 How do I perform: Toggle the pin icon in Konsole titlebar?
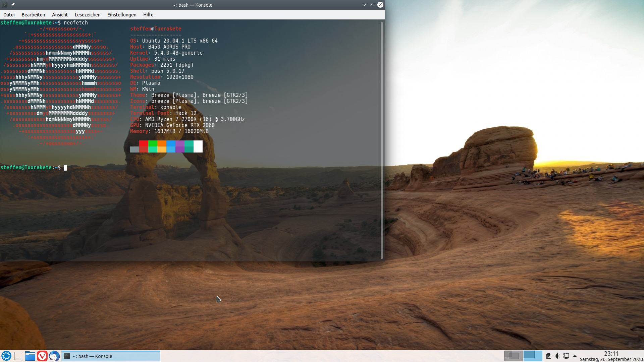(13, 5)
